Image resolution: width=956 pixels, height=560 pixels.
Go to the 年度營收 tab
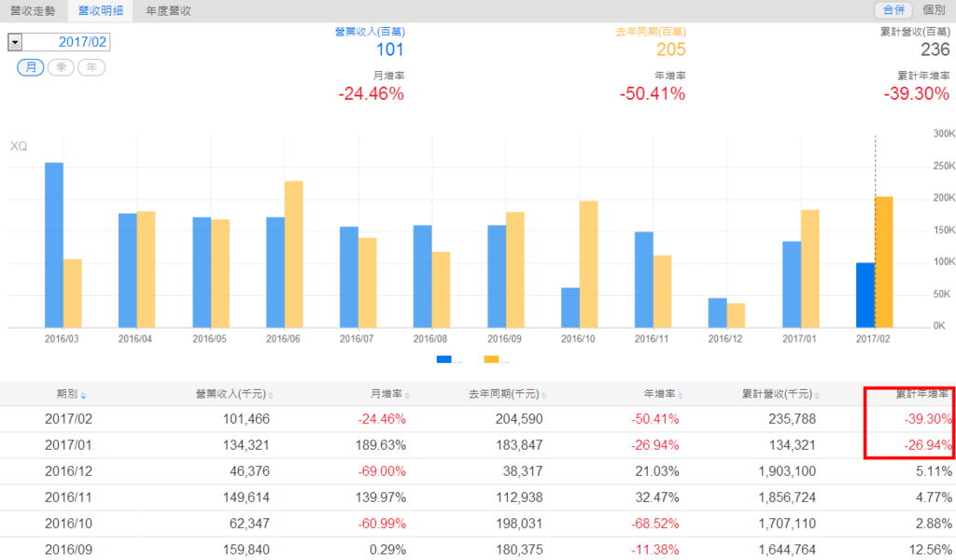pyautogui.click(x=168, y=11)
